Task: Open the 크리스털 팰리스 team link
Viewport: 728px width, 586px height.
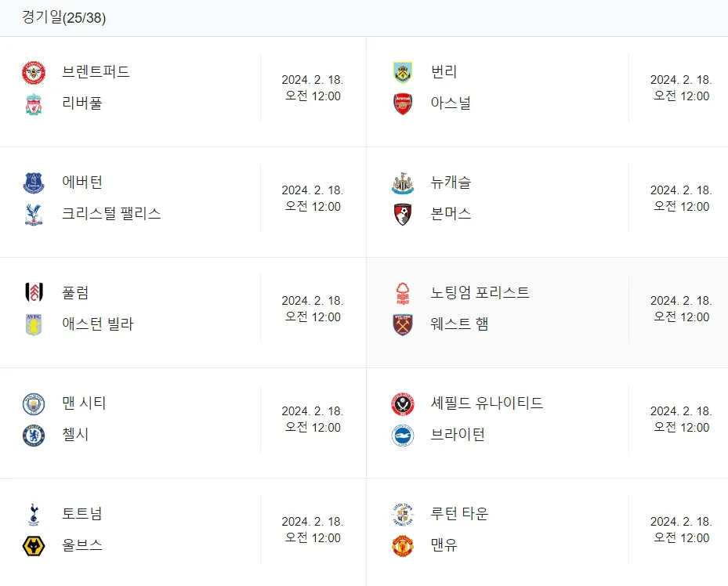Action: click(111, 213)
